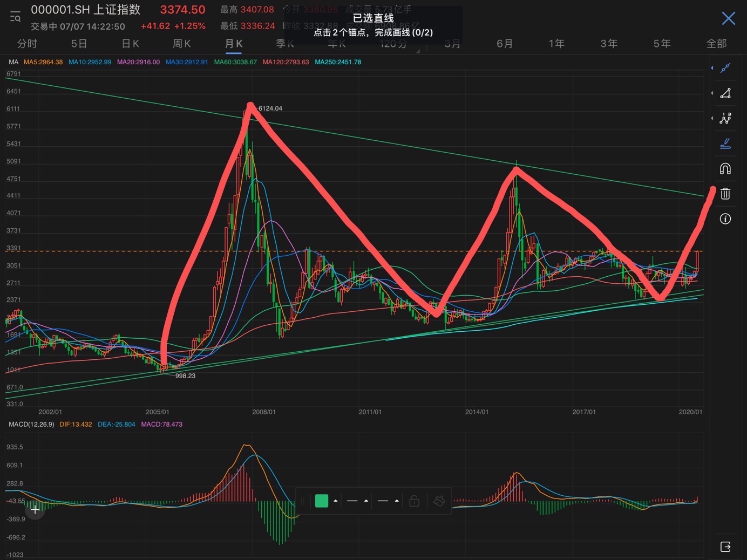Toggle the drawing lock icon
Screen dimensions: 747x560
(414, 501)
